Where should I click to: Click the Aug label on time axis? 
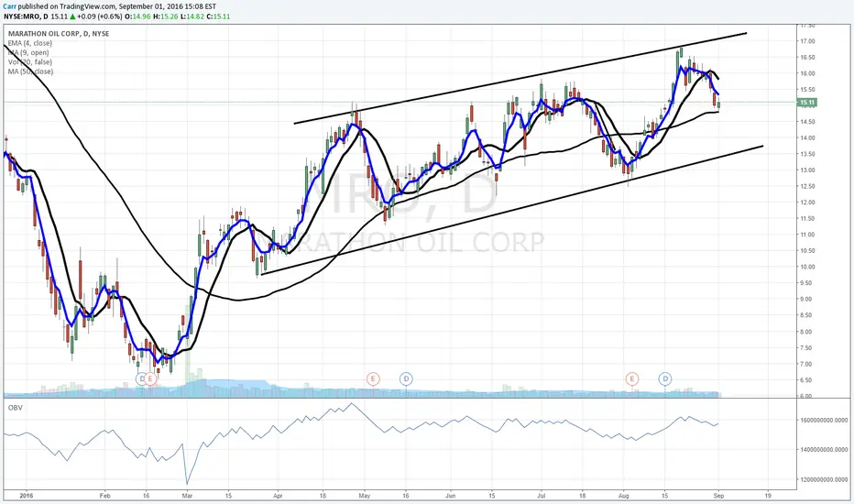[624, 496]
